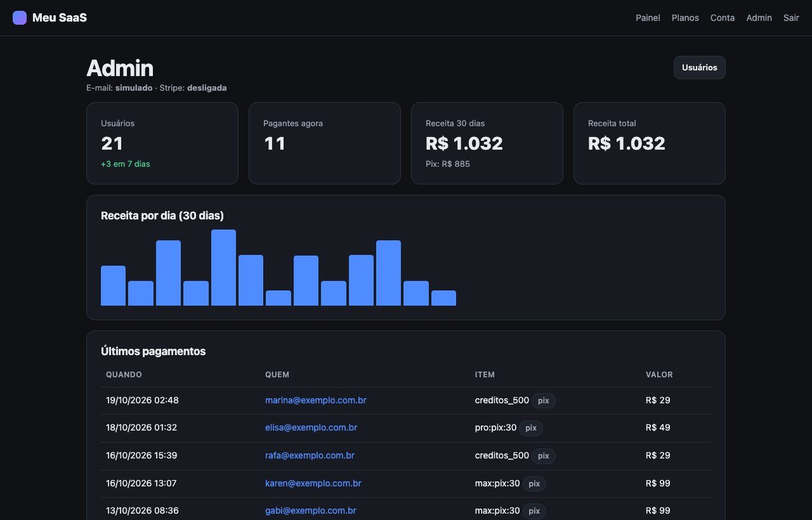Select the Pagantes agora card showing 11
Image resolution: width=812 pixels, height=520 pixels.
click(325, 143)
